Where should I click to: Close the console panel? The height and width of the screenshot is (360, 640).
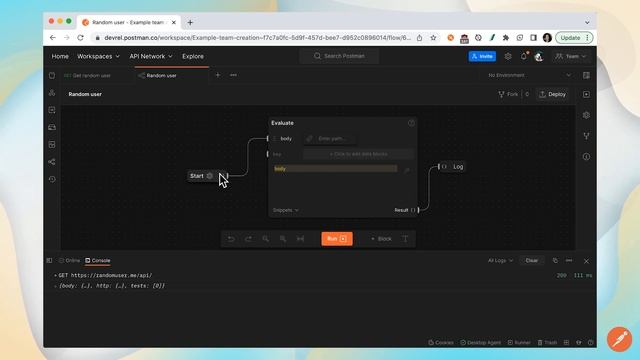pyautogui.click(x=586, y=261)
